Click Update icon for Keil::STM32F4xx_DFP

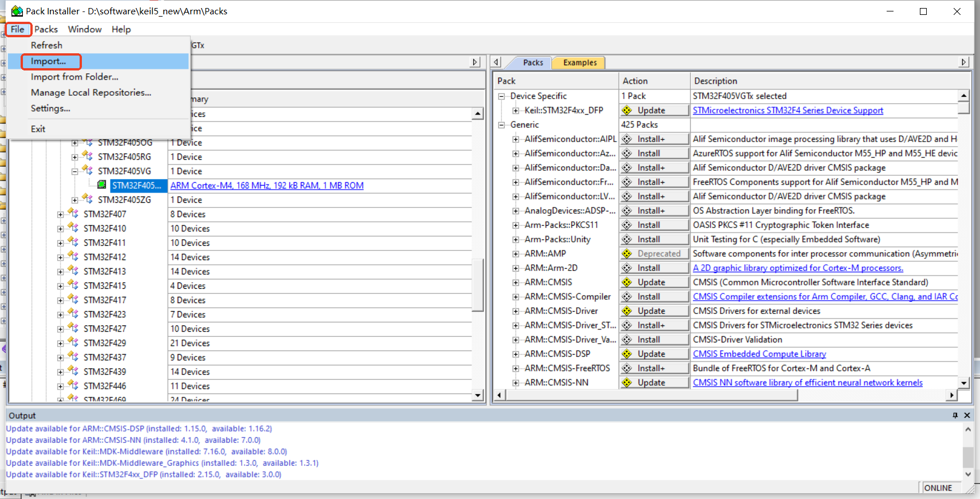click(x=627, y=111)
